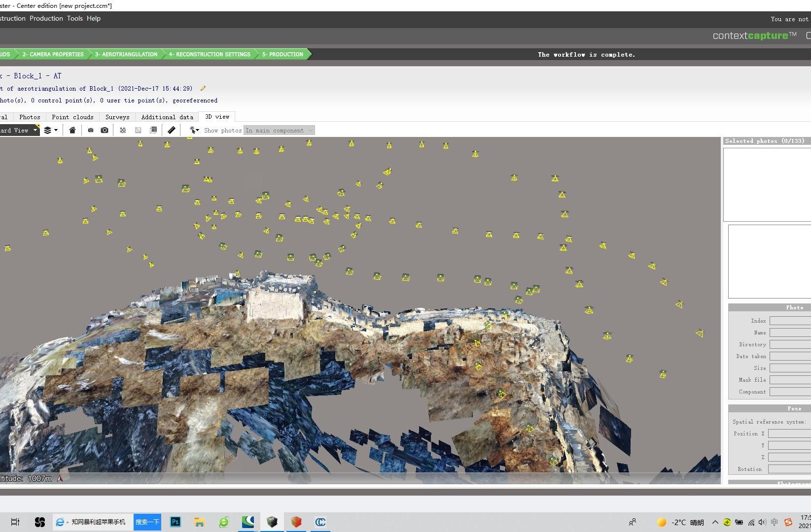The width and height of the screenshot is (811, 532).
Task: Click the Aerotriangulation workflow step
Action: pyautogui.click(x=126, y=54)
